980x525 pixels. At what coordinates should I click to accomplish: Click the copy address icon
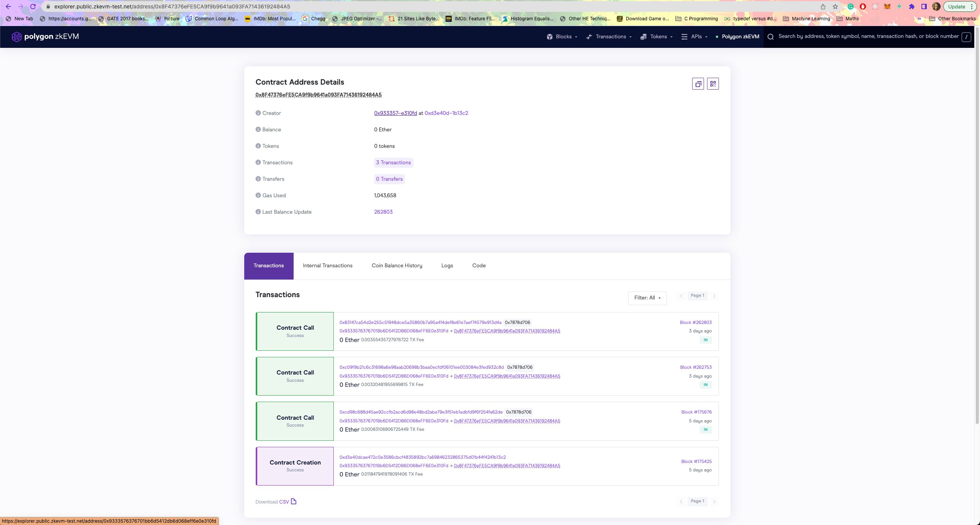698,83
